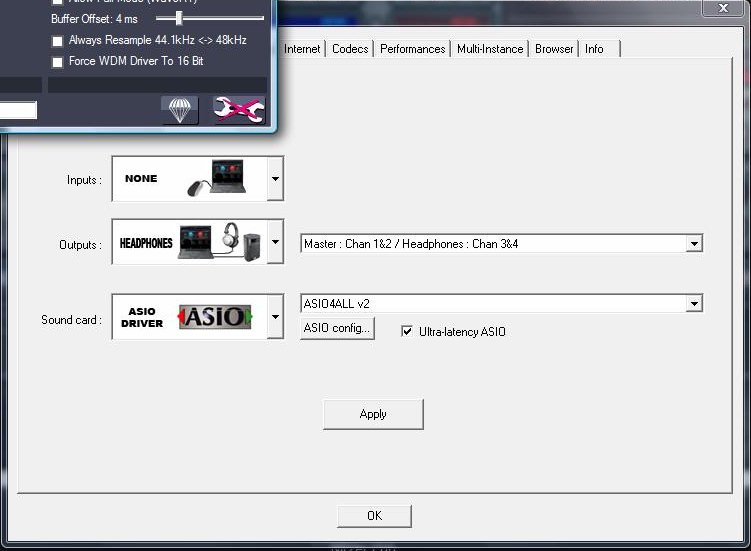This screenshot has width=751, height=551.
Task: Open the Performances tab
Action: (412, 49)
